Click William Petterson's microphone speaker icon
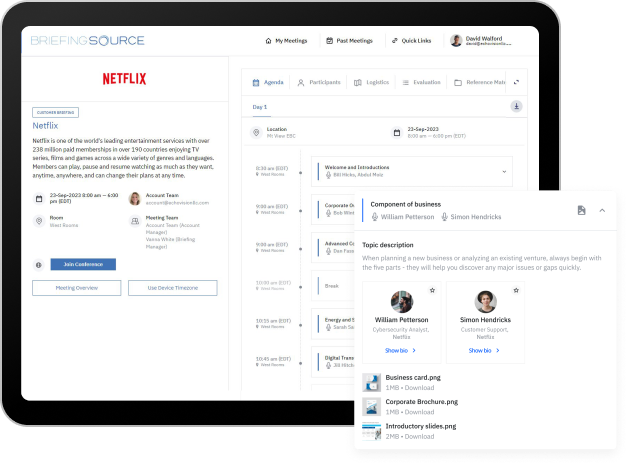This screenshot has height=466, width=629. click(x=375, y=217)
